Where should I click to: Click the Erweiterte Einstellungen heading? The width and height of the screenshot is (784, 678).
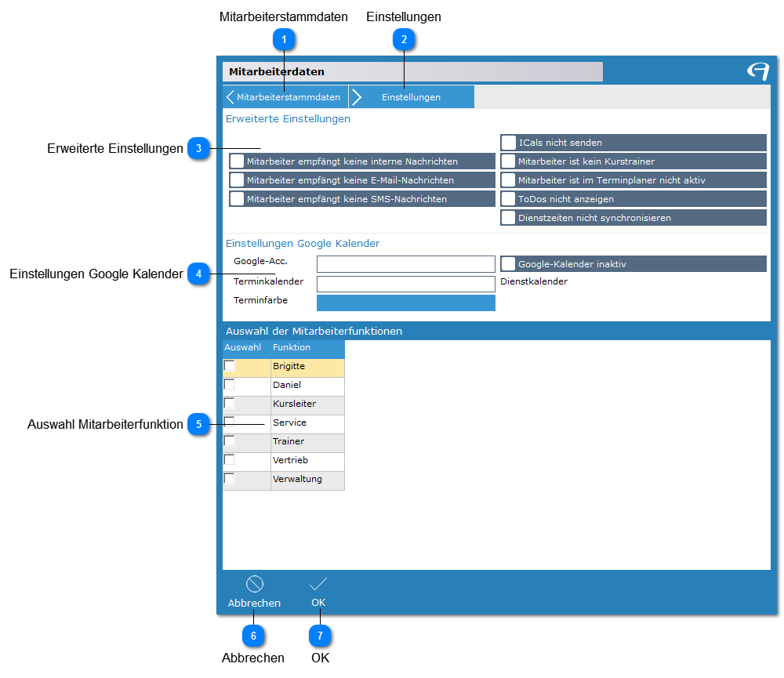(288, 119)
